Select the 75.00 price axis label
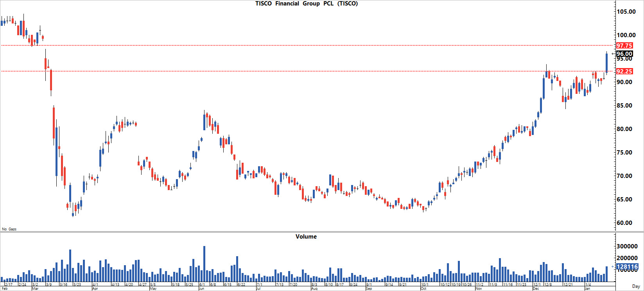The image size is (644, 291). click(x=624, y=153)
